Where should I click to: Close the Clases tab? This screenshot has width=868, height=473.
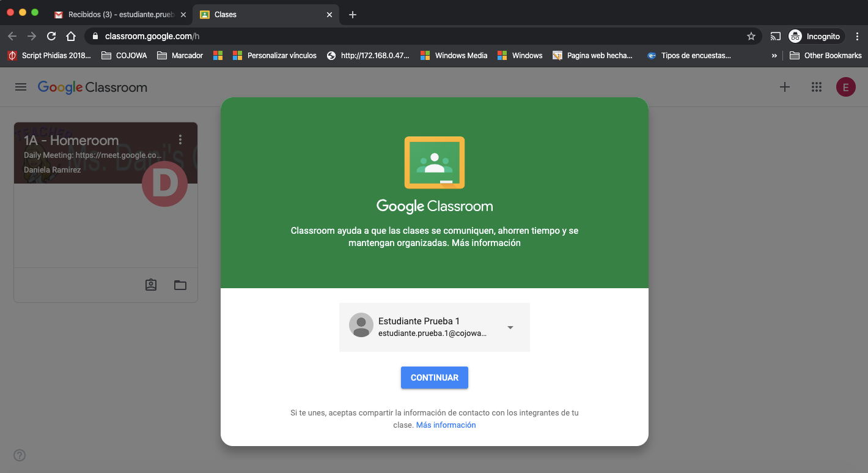(x=330, y=15)
